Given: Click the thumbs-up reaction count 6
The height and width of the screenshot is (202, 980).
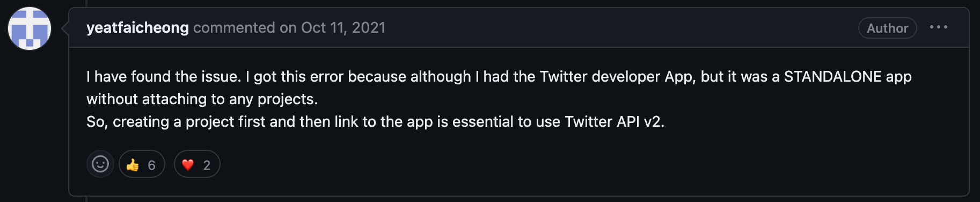Looking at the screenshot, I should click(x=151, y=165).
